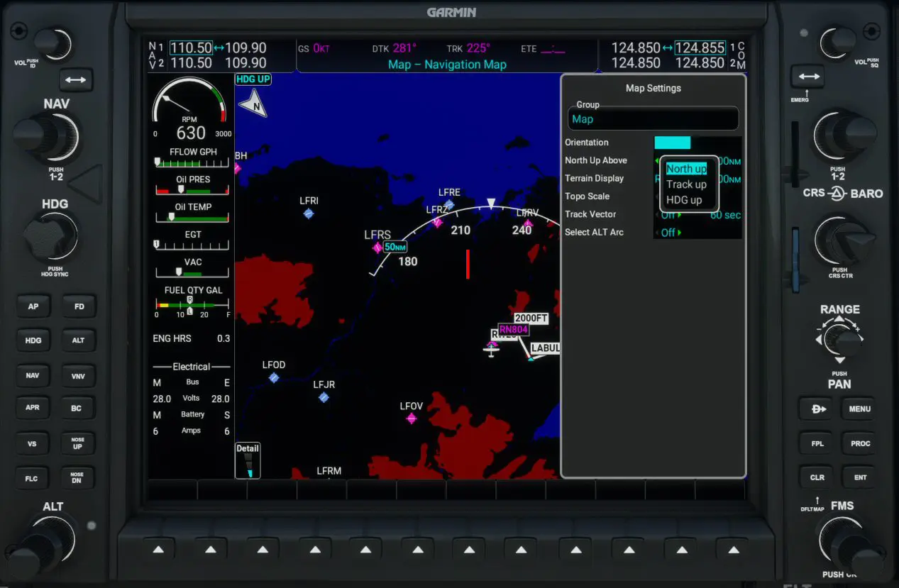Click the Detail level indicator on map
Viewport: 899px width, 588px height.
tap(248, 461)
